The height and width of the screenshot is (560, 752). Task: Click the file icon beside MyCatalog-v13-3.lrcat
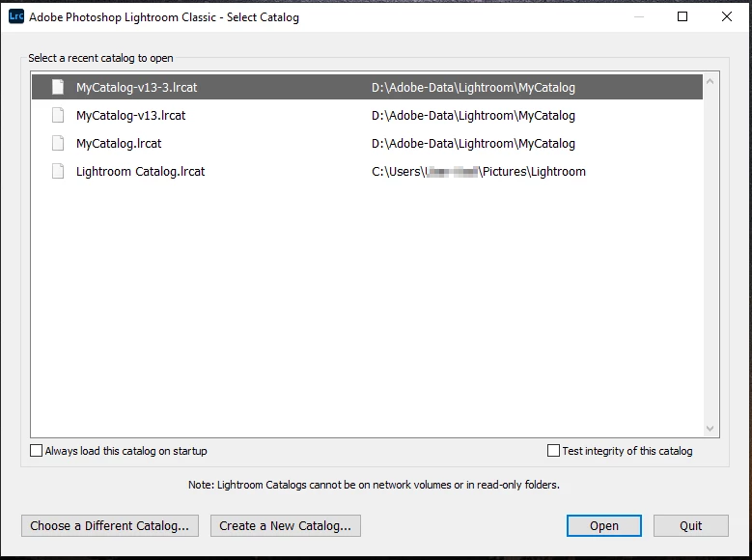58,87
